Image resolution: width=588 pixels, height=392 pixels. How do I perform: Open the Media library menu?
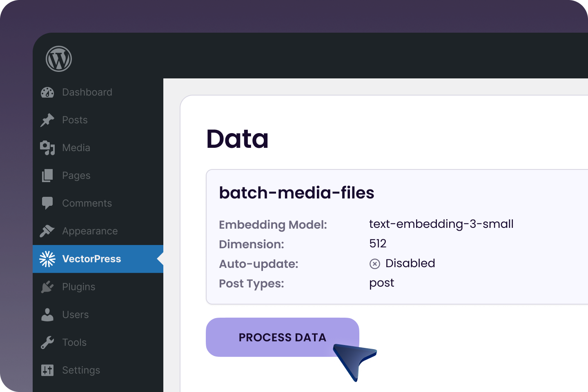pos(76,148)
